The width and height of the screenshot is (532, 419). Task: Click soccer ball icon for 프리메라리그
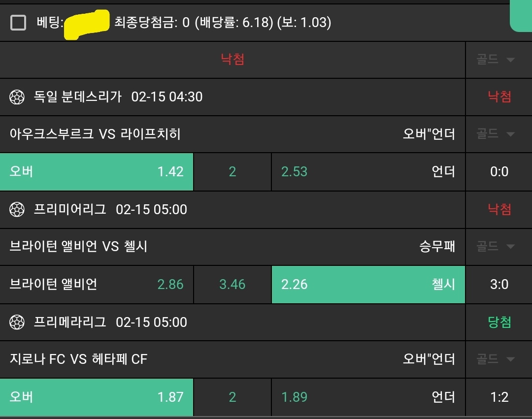[17, 322]
